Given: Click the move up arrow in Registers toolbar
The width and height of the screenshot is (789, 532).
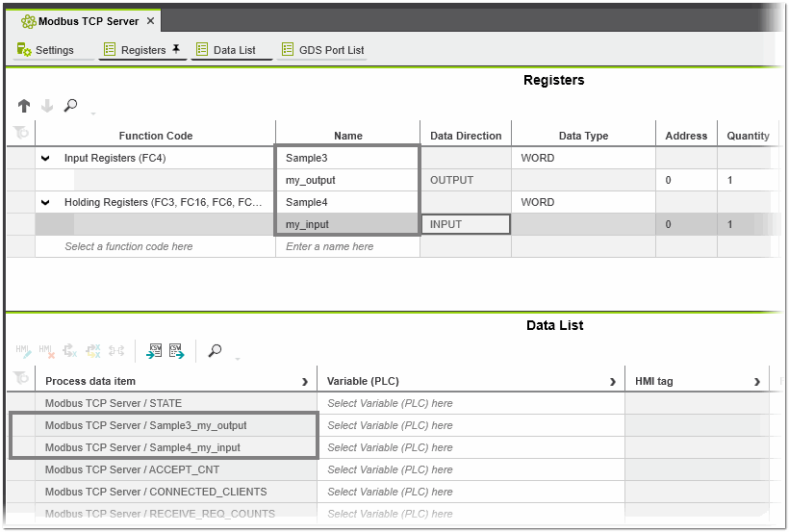Looking at the screenshot, I should [24, 106].
